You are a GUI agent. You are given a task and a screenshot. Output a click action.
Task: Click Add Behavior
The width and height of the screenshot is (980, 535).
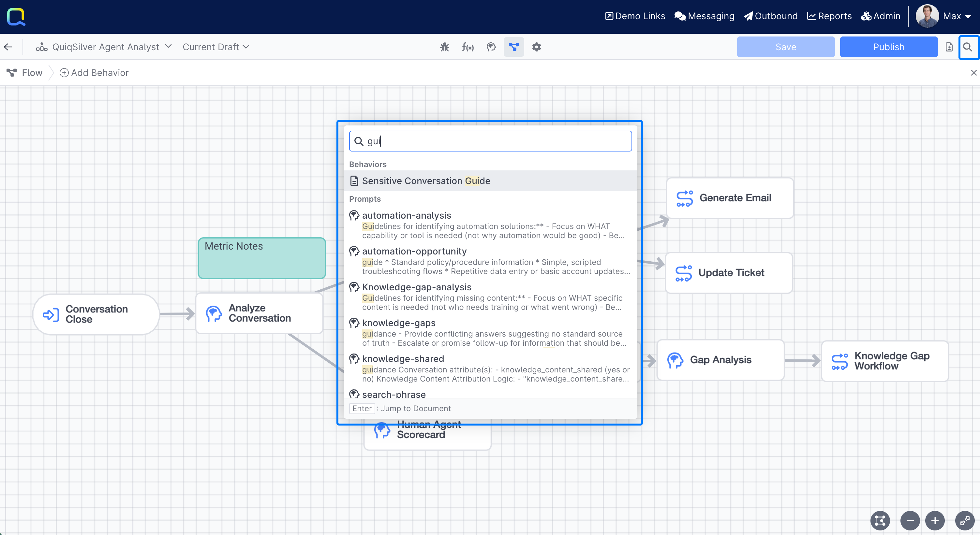94,73
